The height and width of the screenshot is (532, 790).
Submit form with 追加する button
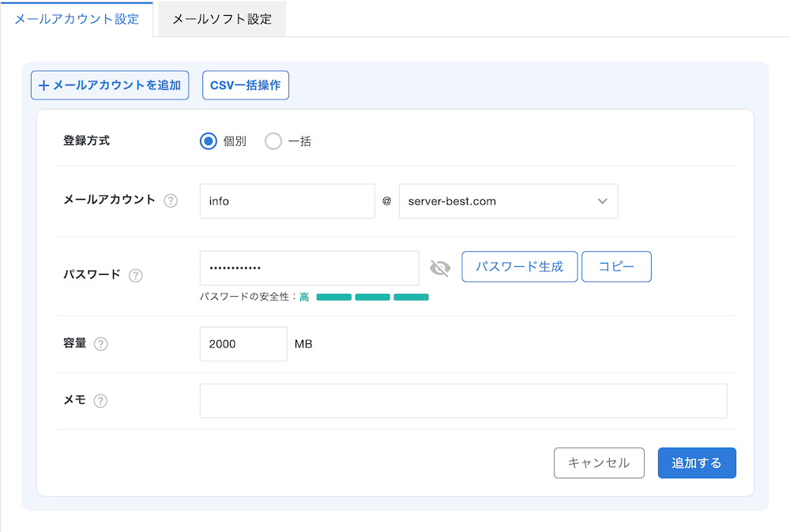[x=697, y=463]
